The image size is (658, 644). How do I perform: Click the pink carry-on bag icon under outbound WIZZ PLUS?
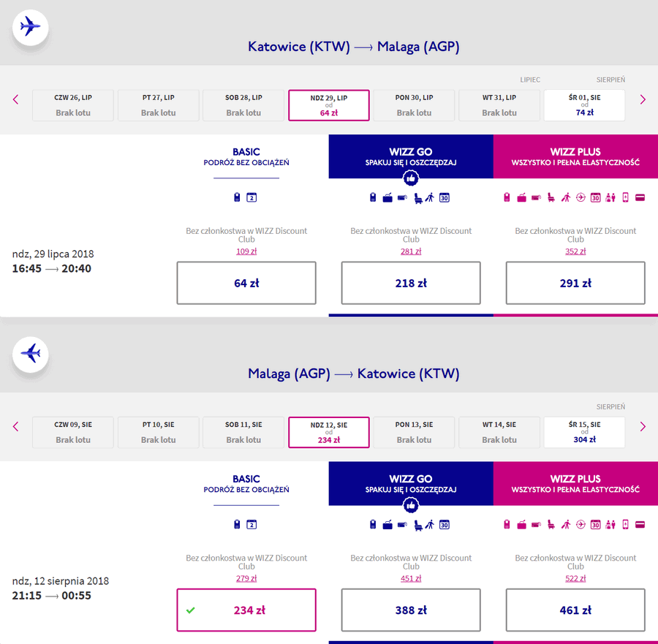coord(507,197)
